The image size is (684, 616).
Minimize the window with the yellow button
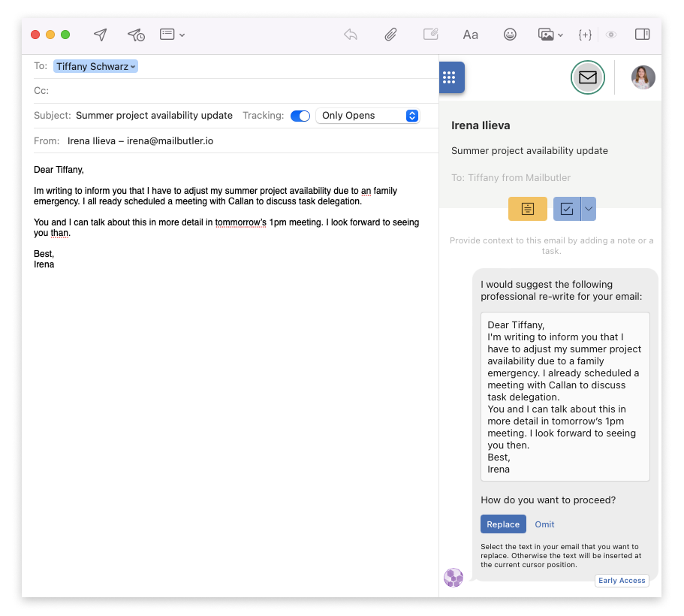[x=50, y=35]
